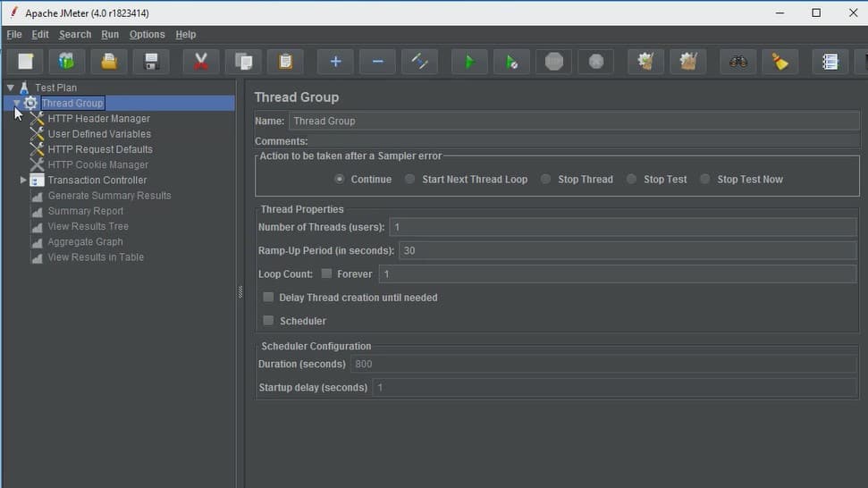Click the Search binoculars icon
The width and height of the screenshot is (868, 488).
(737, 62)
